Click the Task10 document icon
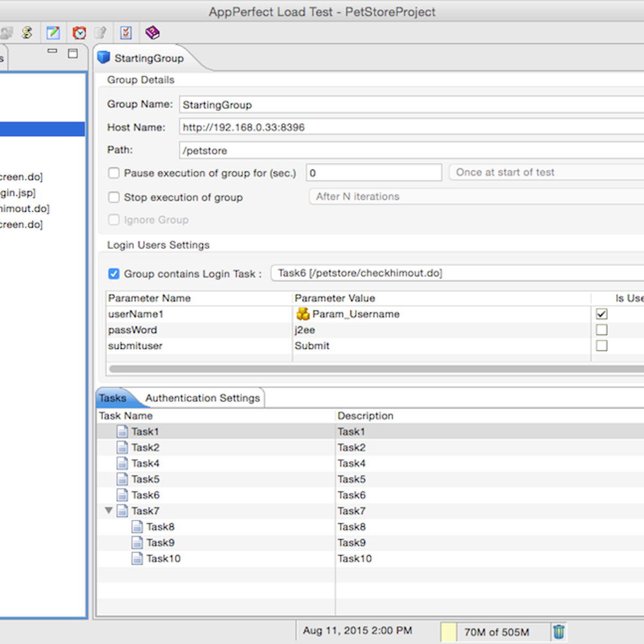 coord(137,559)
